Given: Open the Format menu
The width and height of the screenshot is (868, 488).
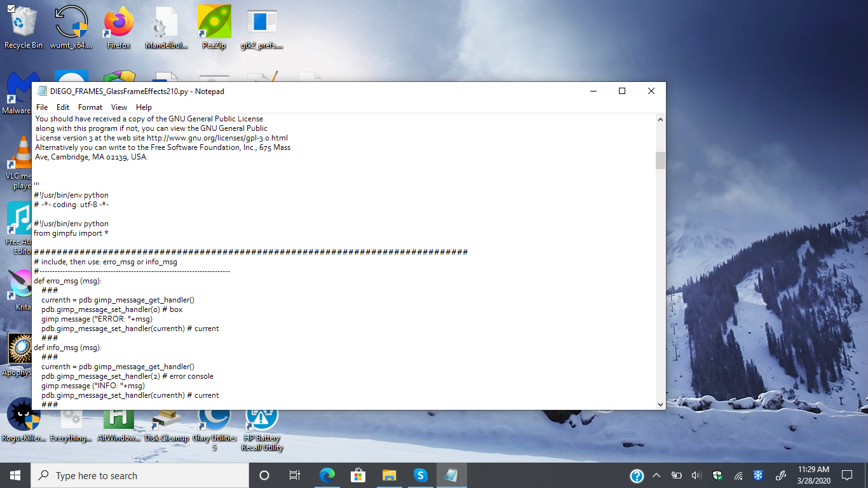Looking at the screenshot, I should [90, 107].
